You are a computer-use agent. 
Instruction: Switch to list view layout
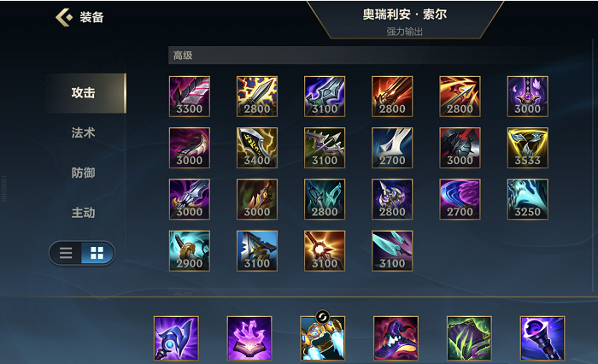(x=66, y=253)
